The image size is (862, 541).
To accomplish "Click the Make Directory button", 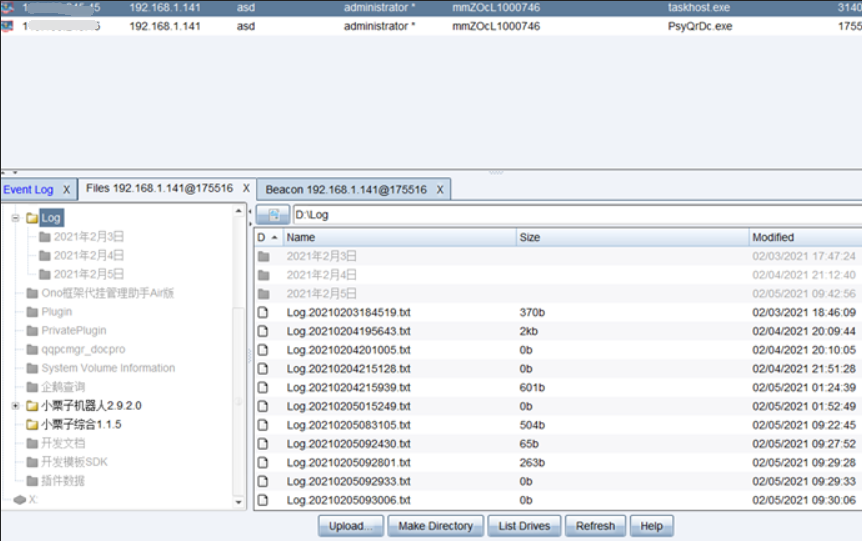I will [435, 526].
